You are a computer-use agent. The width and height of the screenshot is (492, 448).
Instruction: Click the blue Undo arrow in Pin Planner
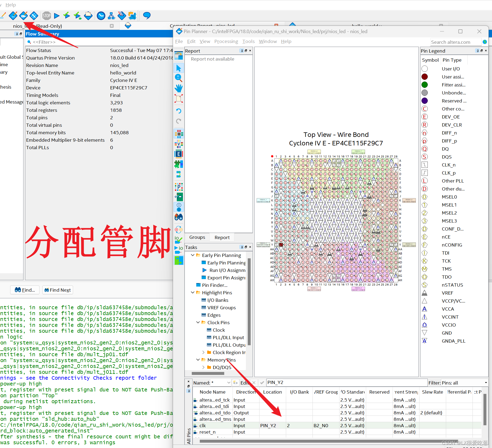(x=179, y=111)
